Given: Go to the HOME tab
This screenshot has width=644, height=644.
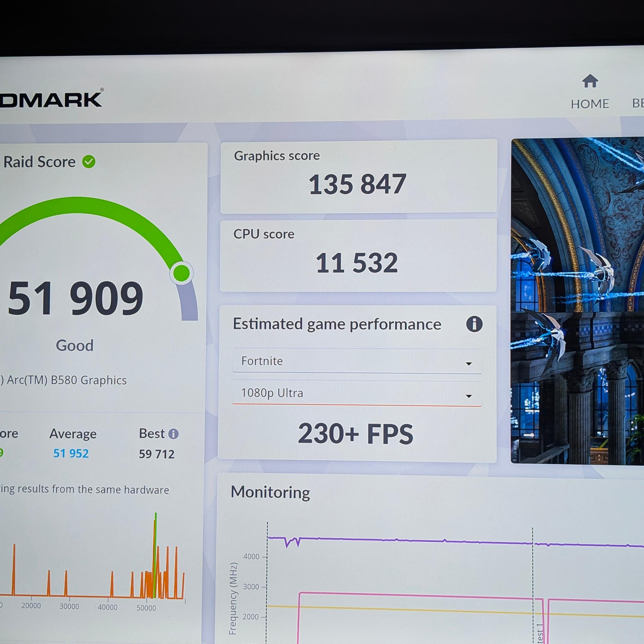Looking at the screenshot, I should (590, 104).
